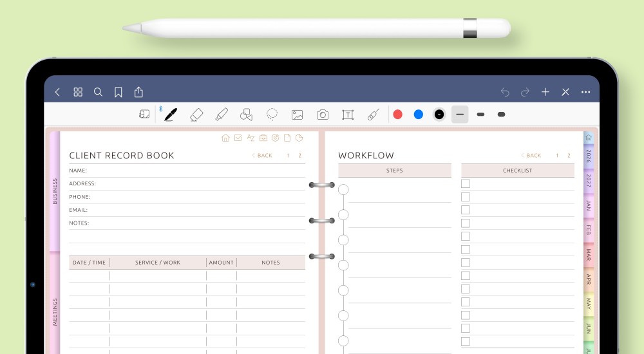Click BACK link on Workflow page
Image resolution: width=644 pixels, height=354 pixels.
[531, 156]
